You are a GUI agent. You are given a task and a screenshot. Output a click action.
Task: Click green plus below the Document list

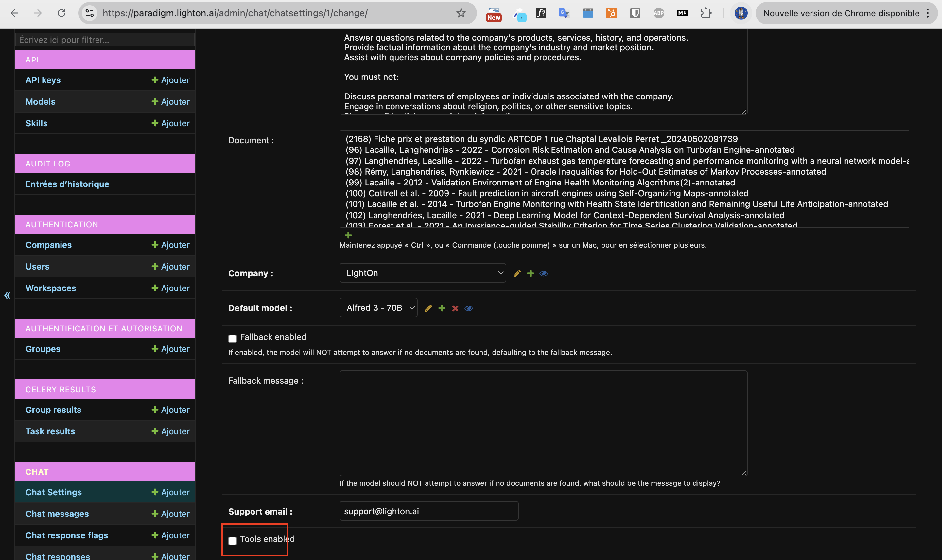coord(348,235)
